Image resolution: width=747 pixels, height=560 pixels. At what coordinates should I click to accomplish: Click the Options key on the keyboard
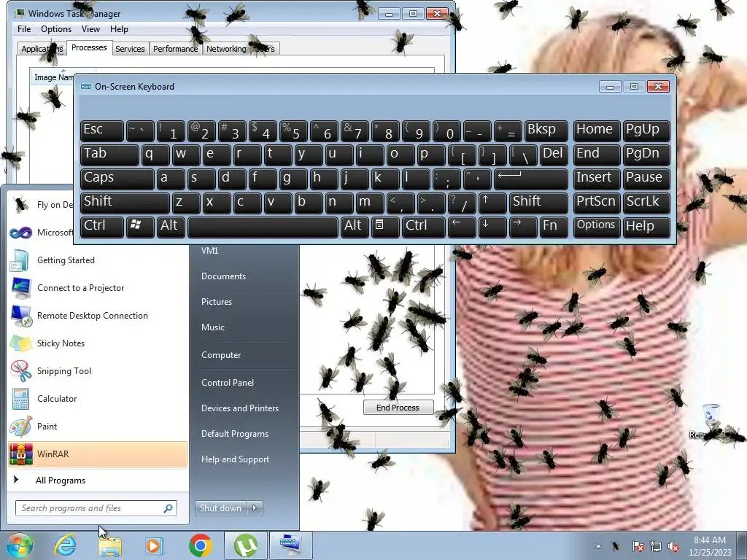pos(597,227)
